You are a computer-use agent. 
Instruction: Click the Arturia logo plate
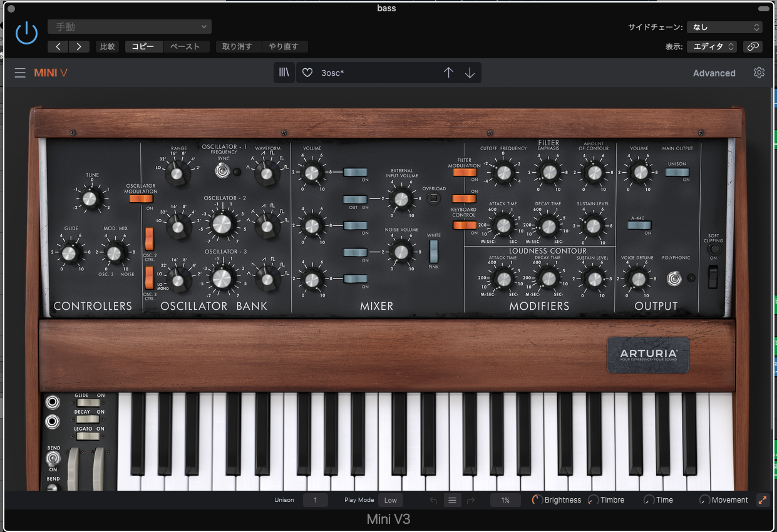click(648, 356)
